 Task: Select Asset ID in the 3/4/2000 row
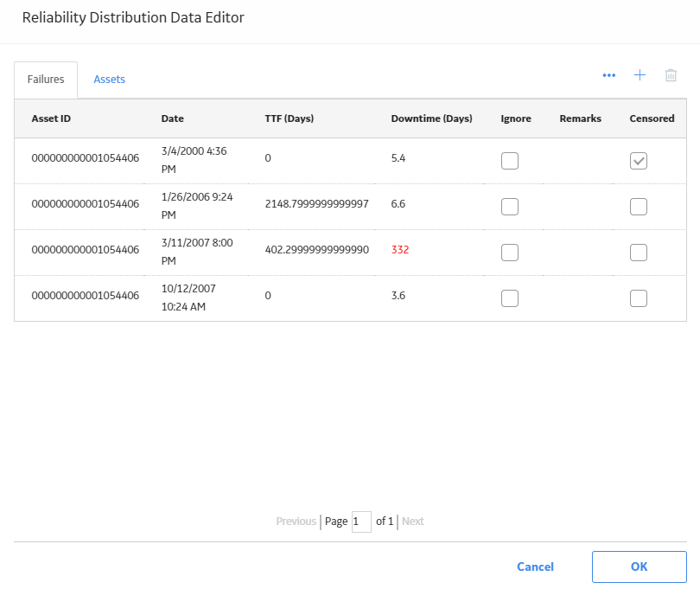[x=86, y=158]
